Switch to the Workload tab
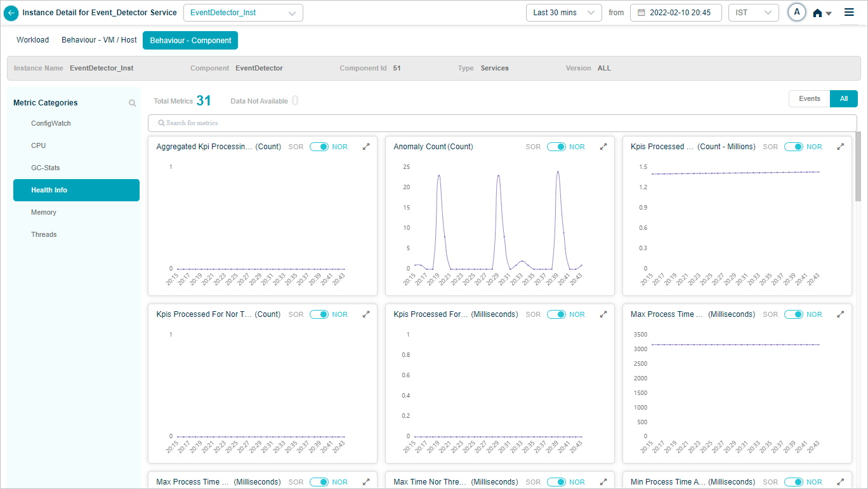This screenshot has height=489, width=868. tap(32, 40)
